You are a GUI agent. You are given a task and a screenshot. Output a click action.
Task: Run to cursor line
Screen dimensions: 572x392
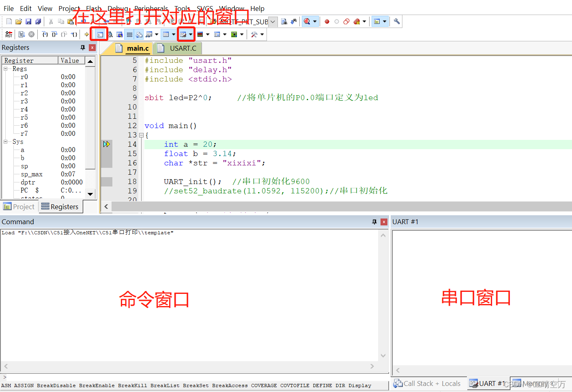pyautogui.click(x=74, y=34)
